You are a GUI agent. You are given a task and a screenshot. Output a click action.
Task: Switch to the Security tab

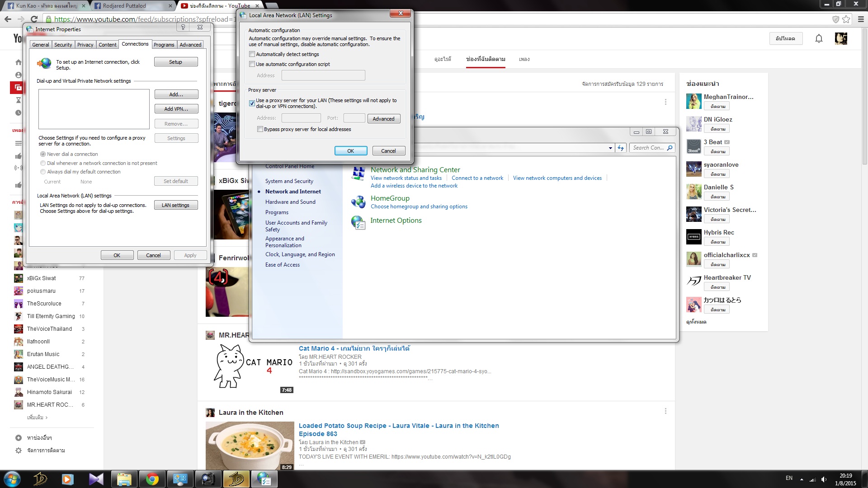pyautogui.click(x=63, y=45)
